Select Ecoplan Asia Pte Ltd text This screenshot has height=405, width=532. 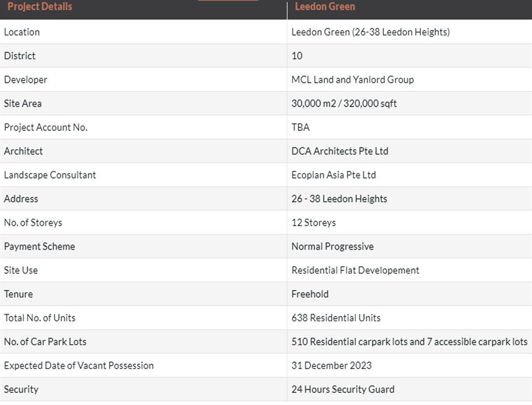click(333, 175)
